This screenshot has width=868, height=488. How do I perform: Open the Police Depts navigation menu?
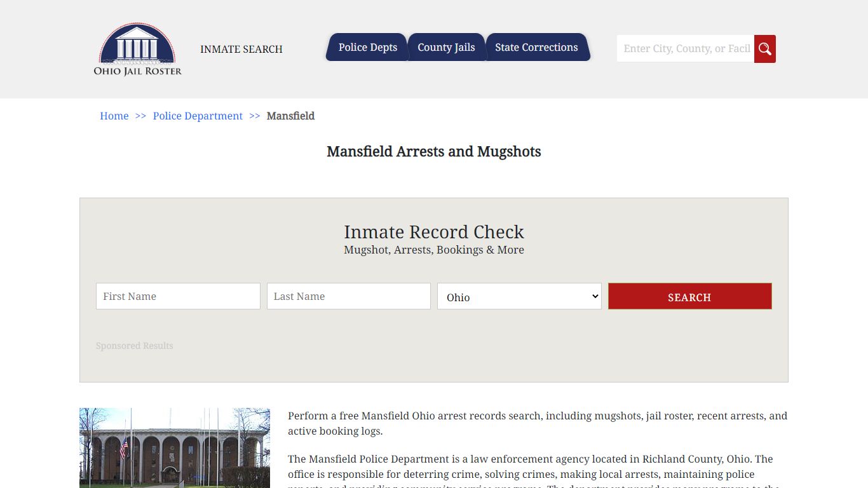tap(367, 47)
